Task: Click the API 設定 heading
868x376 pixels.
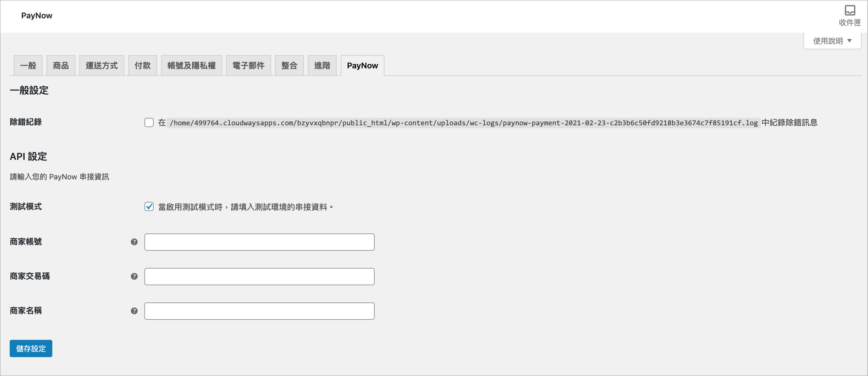Action: tap(28, 157)
